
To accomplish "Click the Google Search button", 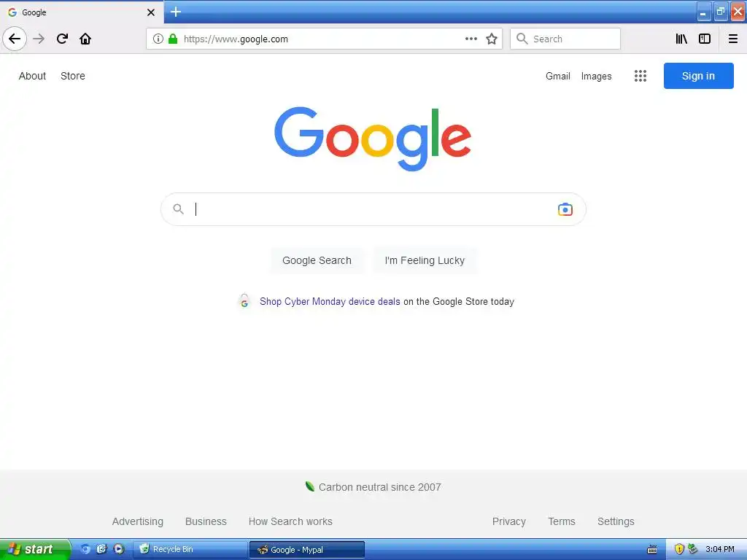I will 317,260.
